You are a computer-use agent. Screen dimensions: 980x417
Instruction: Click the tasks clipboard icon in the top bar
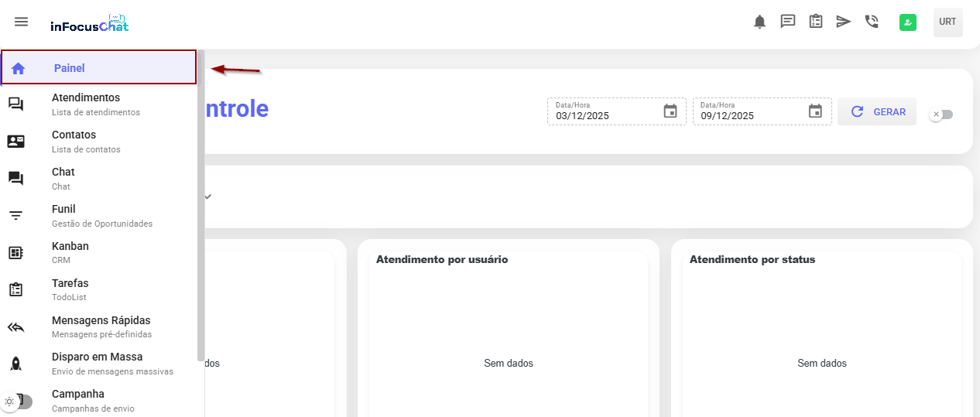click(x=815, y=22)
